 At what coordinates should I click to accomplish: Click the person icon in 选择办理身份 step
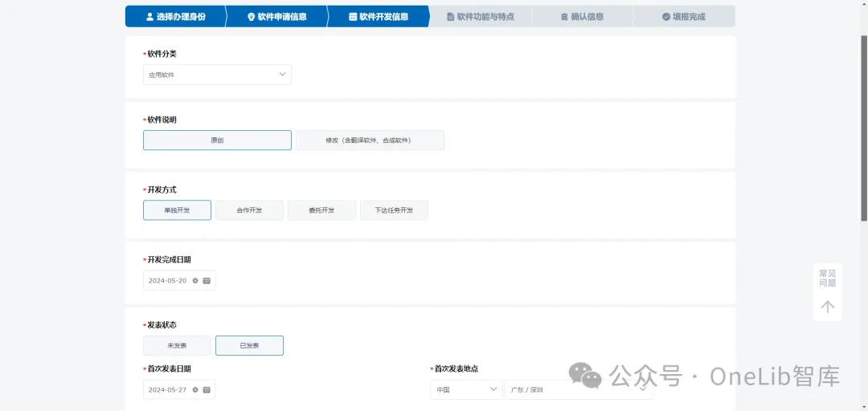[x=149, y=17]
